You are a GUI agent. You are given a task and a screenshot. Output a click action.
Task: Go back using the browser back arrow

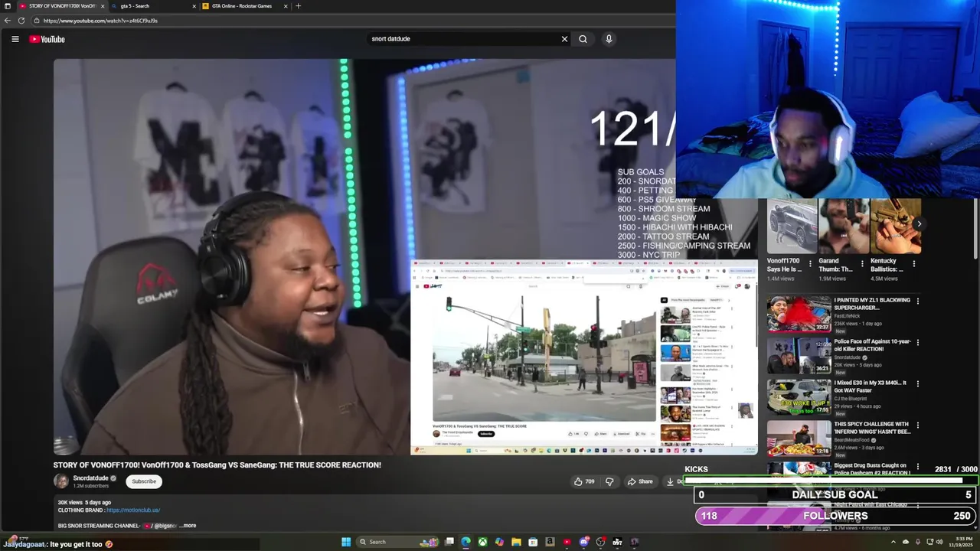click(x=8, y=21)
